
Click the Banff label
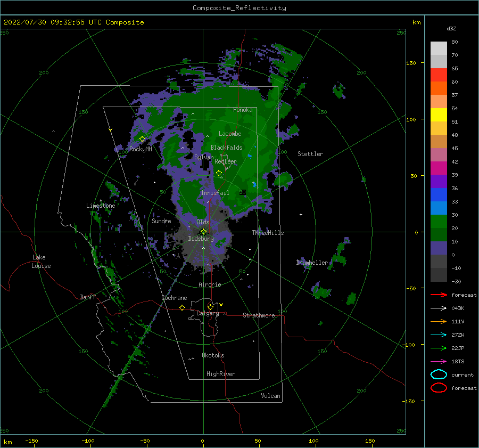click(88, 297)
